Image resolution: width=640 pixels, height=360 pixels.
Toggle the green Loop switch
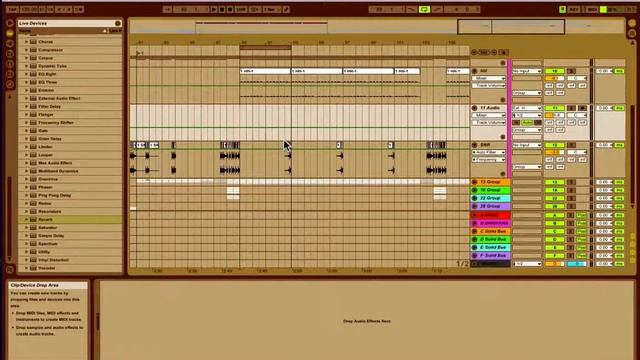tap(424, 9)
